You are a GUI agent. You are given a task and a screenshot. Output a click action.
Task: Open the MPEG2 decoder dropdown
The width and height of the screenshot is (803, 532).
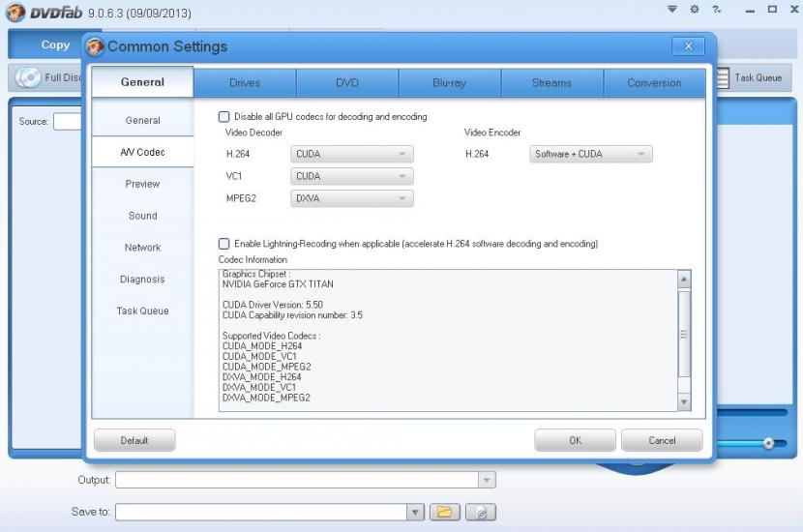[352, 198]
